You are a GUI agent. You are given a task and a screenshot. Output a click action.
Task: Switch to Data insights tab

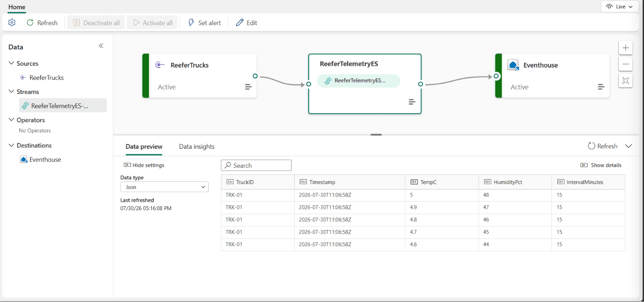197,147
